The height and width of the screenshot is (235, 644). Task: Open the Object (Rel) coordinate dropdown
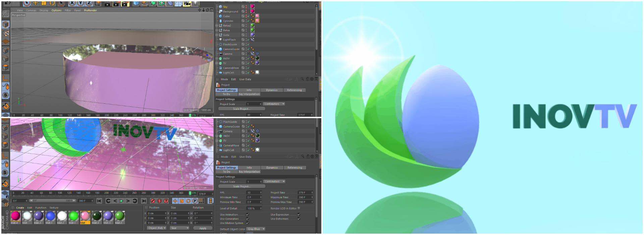point(157,228)
